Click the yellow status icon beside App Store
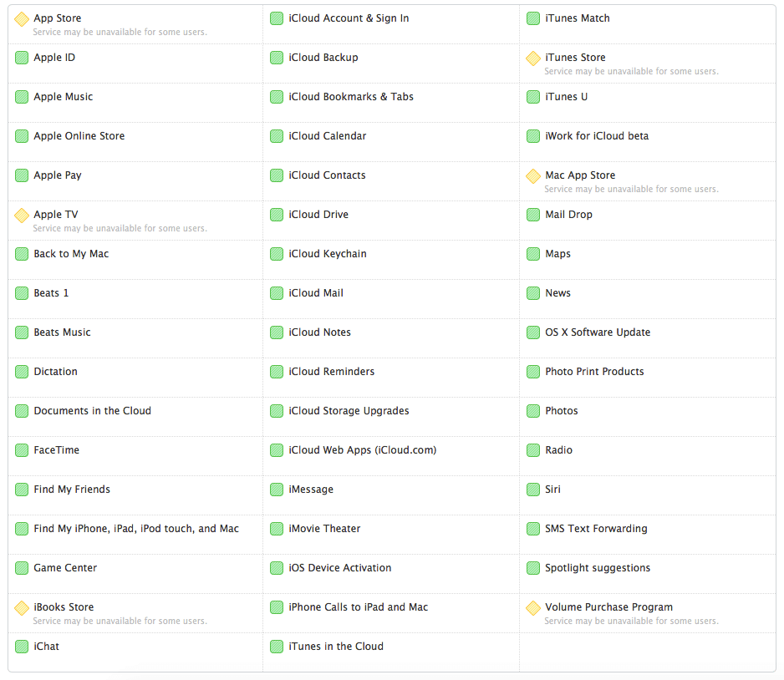 tap(22, 19)
